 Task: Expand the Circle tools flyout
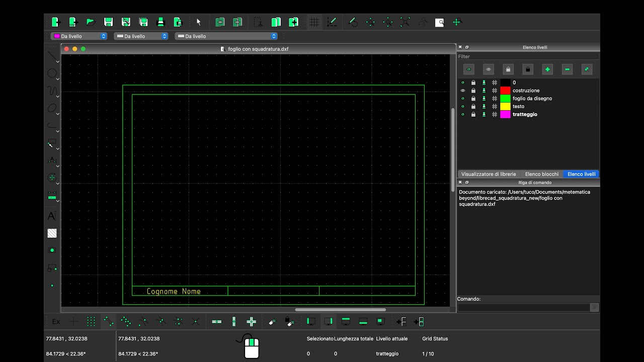(x=57, y=79)
